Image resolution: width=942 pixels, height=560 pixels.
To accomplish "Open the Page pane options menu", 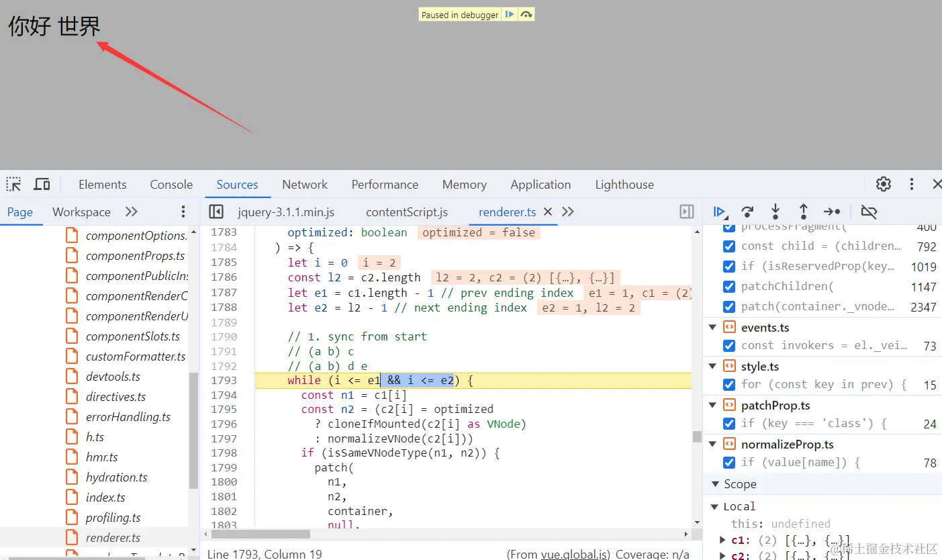I will click(x=183, y=212).
